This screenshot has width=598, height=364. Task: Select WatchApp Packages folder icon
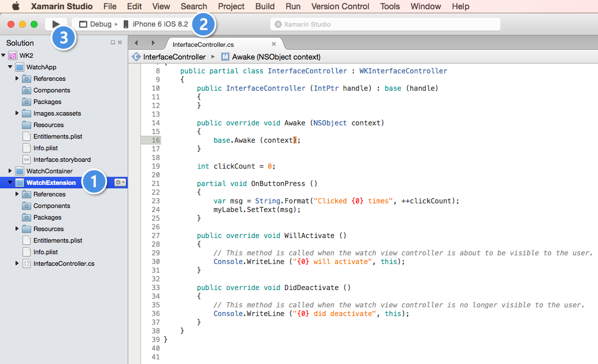(27, 102)
